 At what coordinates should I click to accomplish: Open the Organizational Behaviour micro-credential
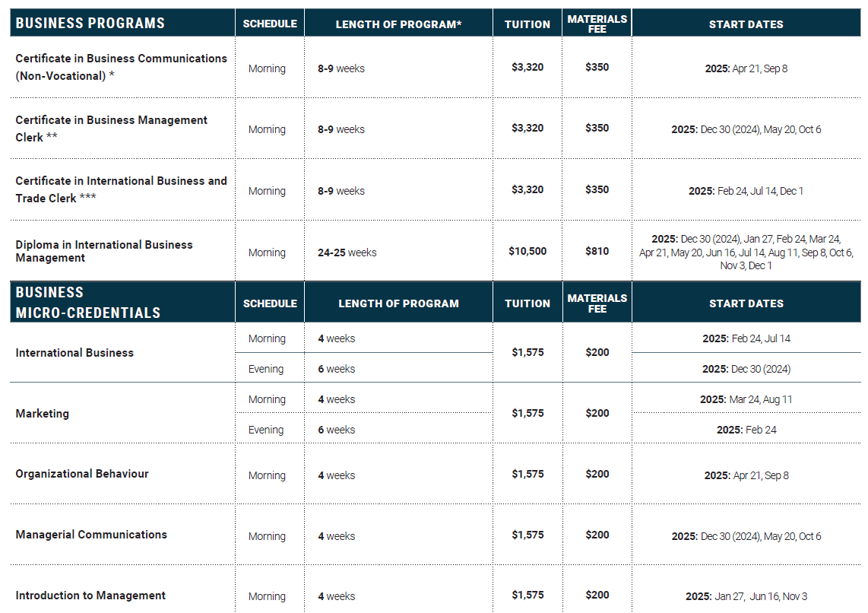[x=81, y=474]
